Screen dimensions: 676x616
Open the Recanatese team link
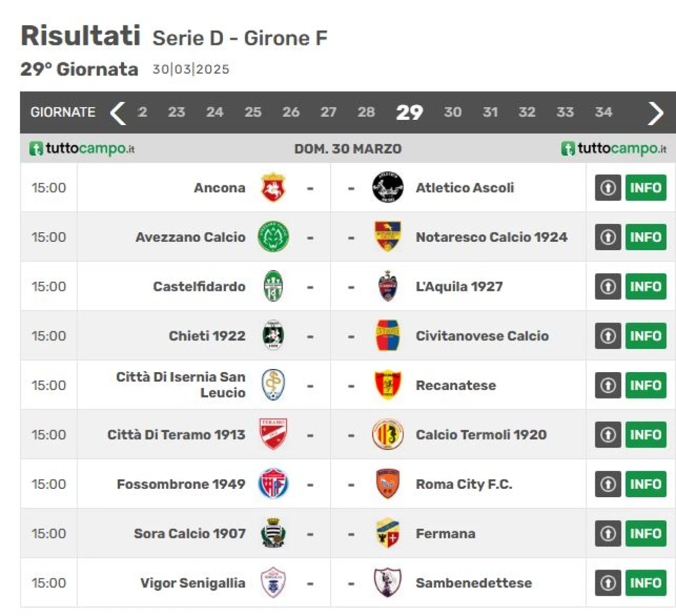point(456,385)
